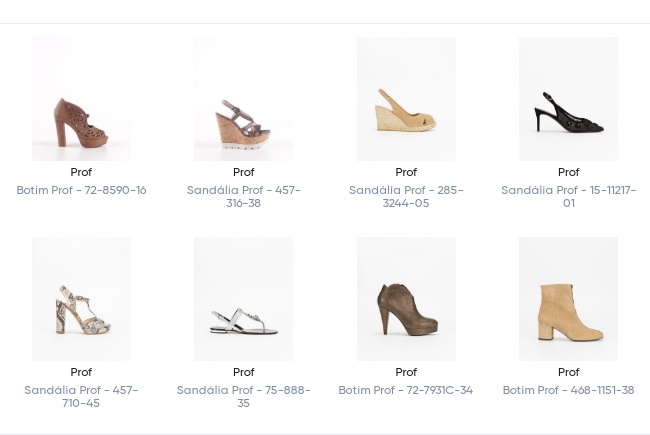View Botim Prof - 468-1151-38 product details
Viewport: 650px width, 435px height.
[x=568, y=390]
